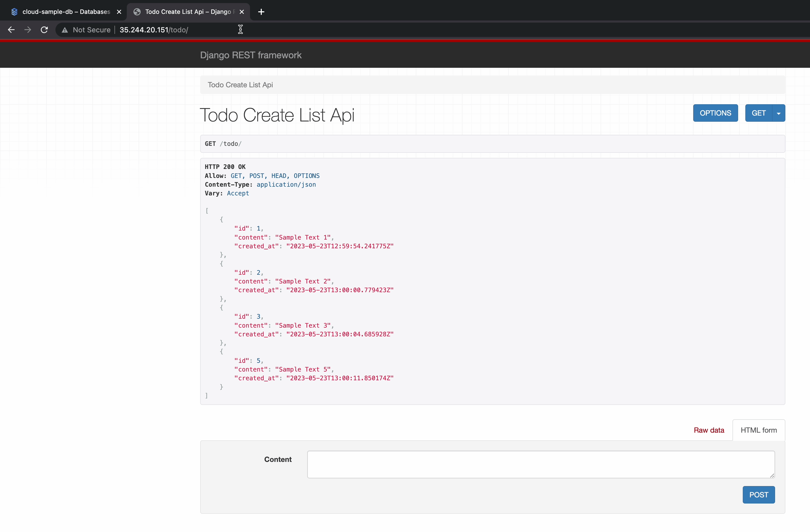Click the GET button
The image size is (810, 532).
coord(758,113)
